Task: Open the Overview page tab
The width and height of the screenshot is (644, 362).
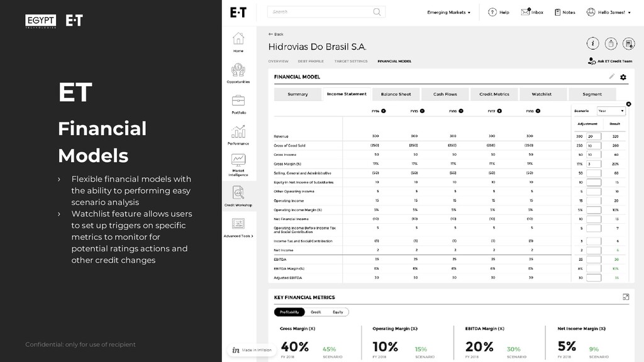Action: coord(278,61)
